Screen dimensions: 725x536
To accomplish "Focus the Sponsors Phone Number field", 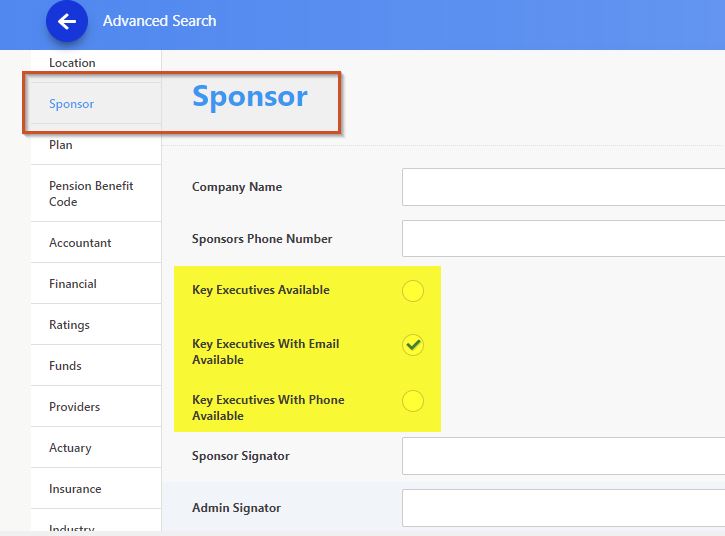I will coord(563,239).
